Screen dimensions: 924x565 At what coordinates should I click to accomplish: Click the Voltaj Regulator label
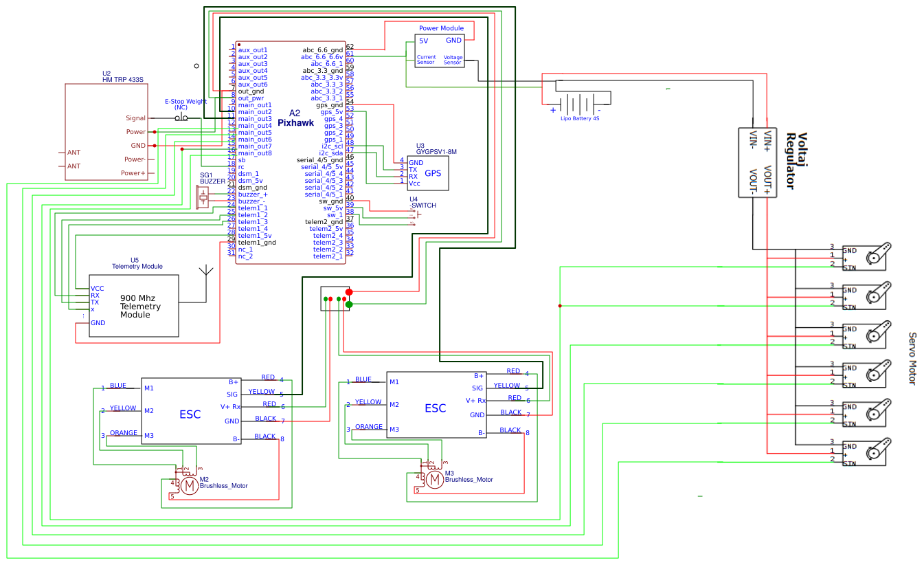click(x=797, y=161)
